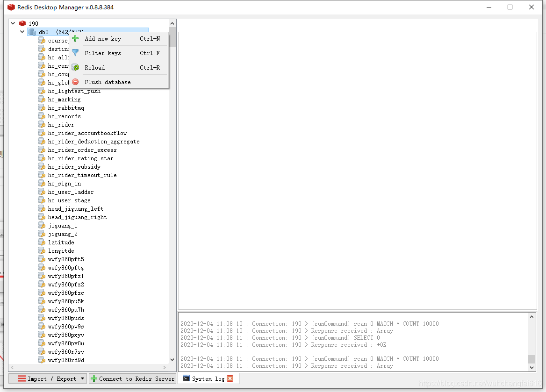Select the wwfy860pu5k key

[66, 301]
